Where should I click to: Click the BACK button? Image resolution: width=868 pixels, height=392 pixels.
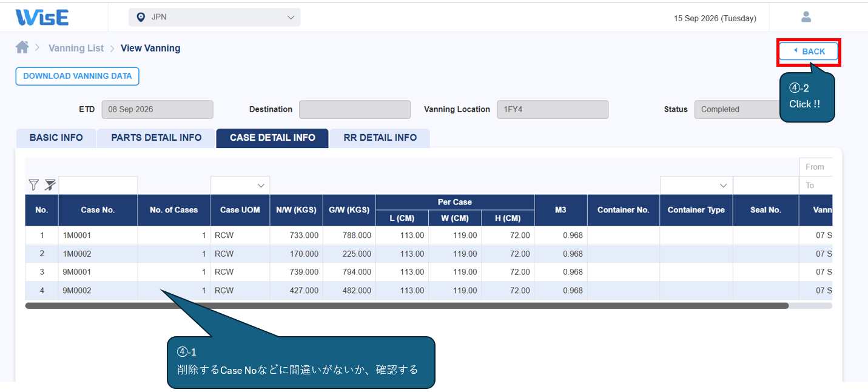tap(809, 52)
